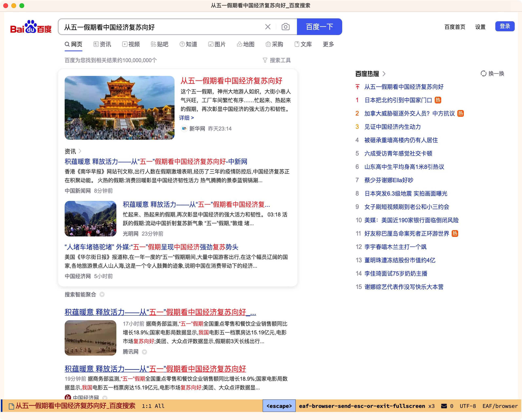This screenshot has height=420, width=522.
Task: Click the temple photo thumbnail
Action: tap(120, 108)
